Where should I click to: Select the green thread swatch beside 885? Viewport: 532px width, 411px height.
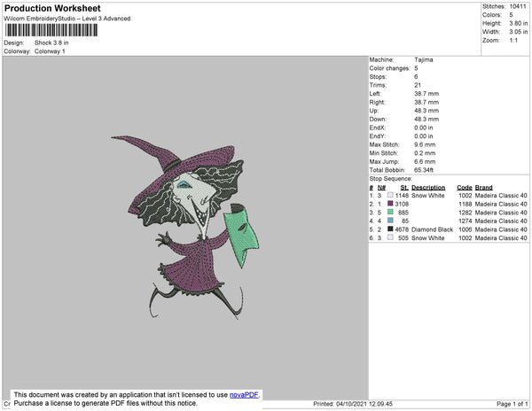pyautogui.click(x=390, y=212)
